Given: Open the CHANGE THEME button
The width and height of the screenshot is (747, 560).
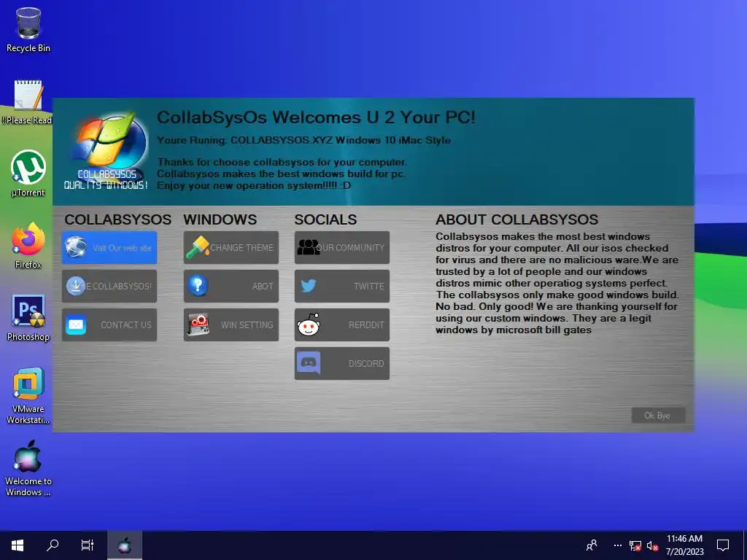Looking at the screenshot, I should (x=231, y=248).
